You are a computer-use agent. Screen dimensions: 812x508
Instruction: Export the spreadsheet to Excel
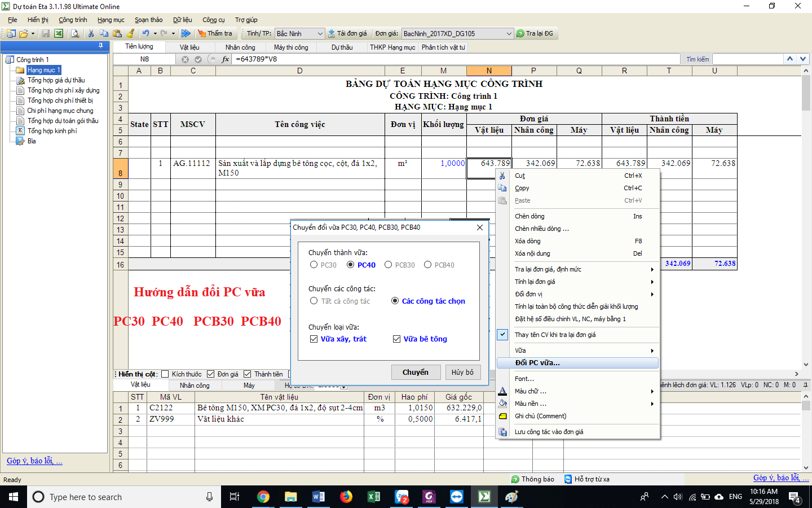(59, 33)
